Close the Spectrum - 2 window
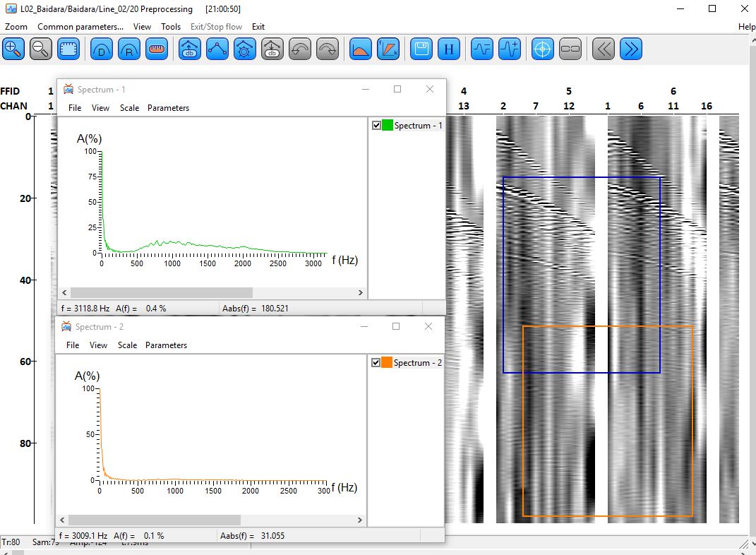The width and height of the screenshot is (756, 555). [x=428, y=326]
